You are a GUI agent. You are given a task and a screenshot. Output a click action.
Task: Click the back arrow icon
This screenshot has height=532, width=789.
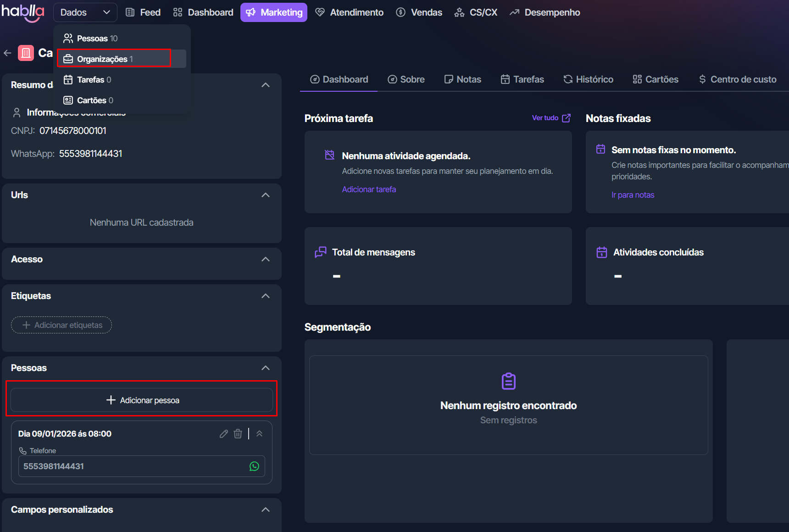click(7, 53)
